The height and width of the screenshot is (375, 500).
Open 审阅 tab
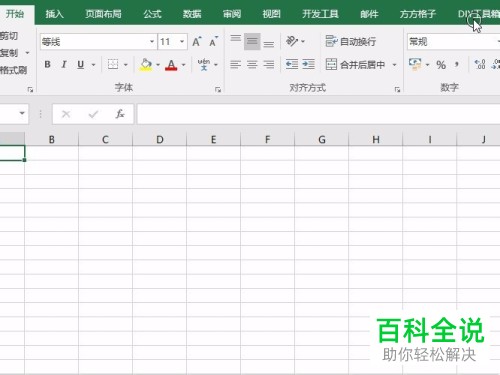tap(232, 14)
